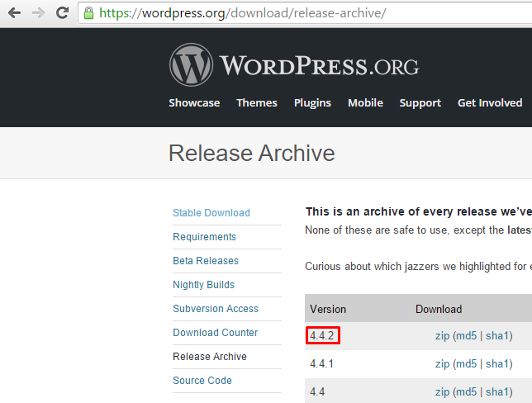Viewport: 532px width, 403px height.
Task: Go to the Plugins section
Action: point(312,103)
